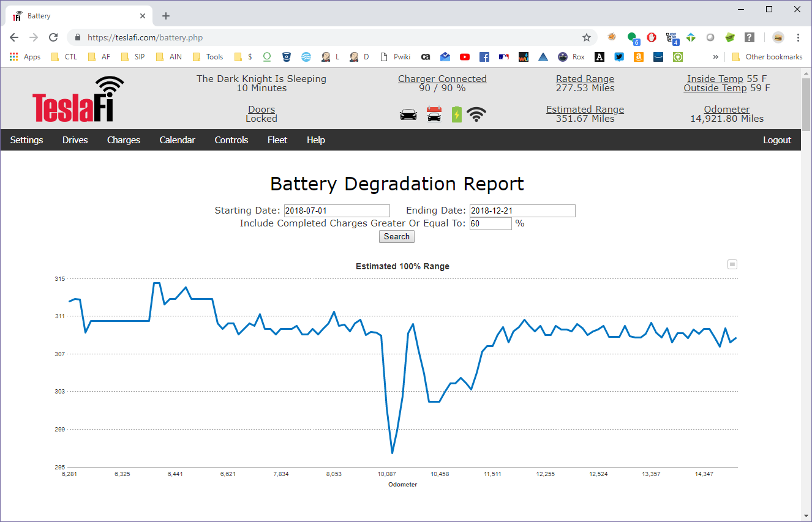The image size is (812, 522).
Task: Click the Charger Connected link
Action: click(x=442, y=79)
